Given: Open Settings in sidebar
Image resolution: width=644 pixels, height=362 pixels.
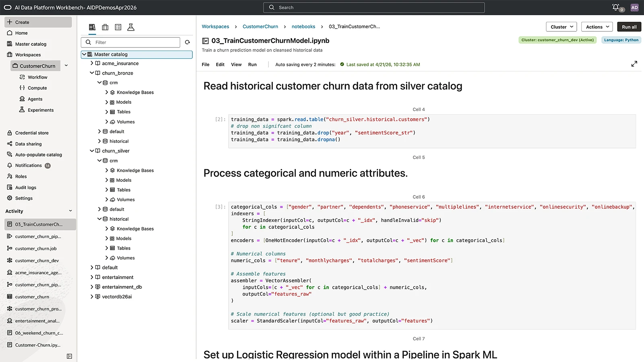Looking at the screenshot, I should (24, 198).
